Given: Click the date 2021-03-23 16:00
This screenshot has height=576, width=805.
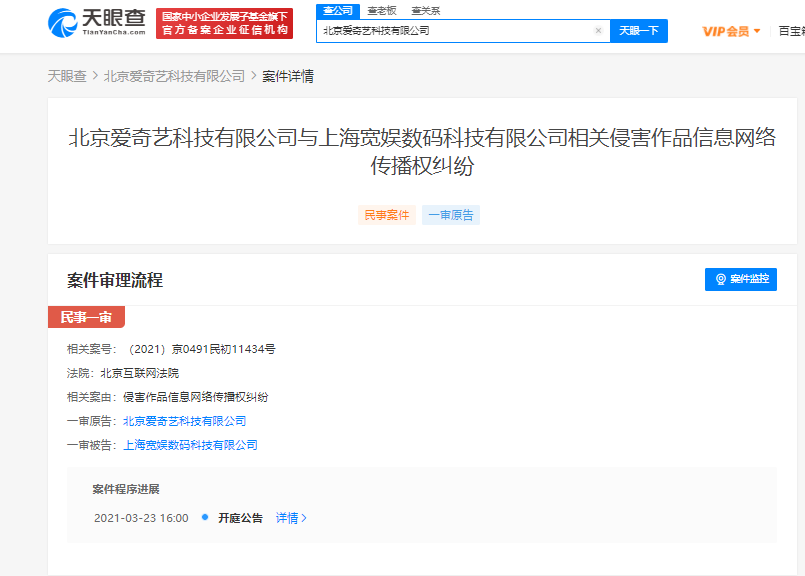Looking at the screenshot, I should tap(141, 518).
